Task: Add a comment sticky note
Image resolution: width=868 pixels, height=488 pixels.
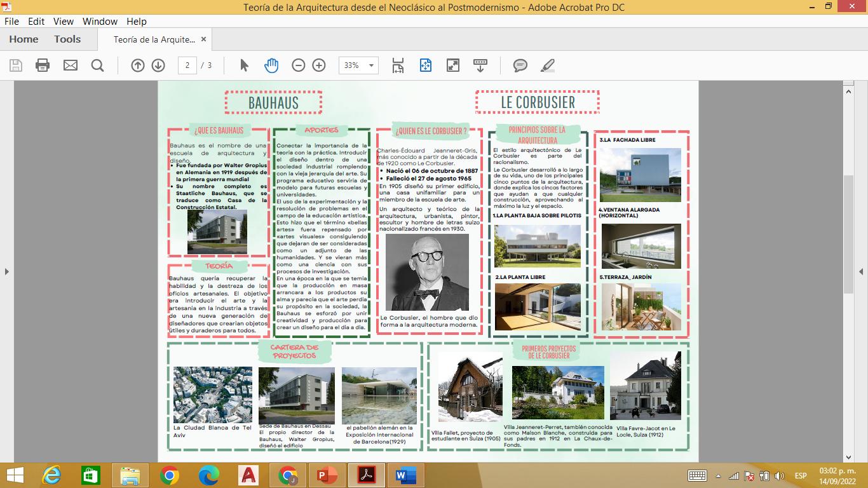Action: pyautogui.click(x=520, y=65)
